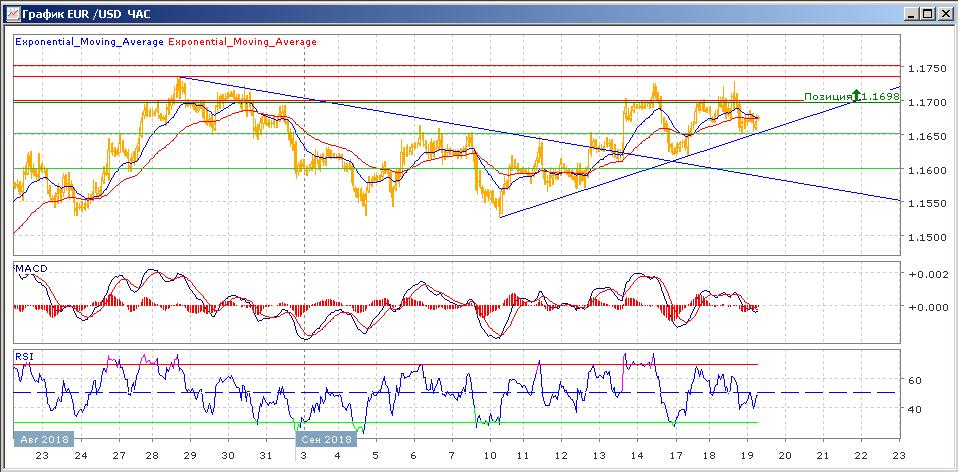Image resolution: width=958 pixels, height=472 pixels.
Task: Click the RSI indicator label
Action: tap(23, 355)
